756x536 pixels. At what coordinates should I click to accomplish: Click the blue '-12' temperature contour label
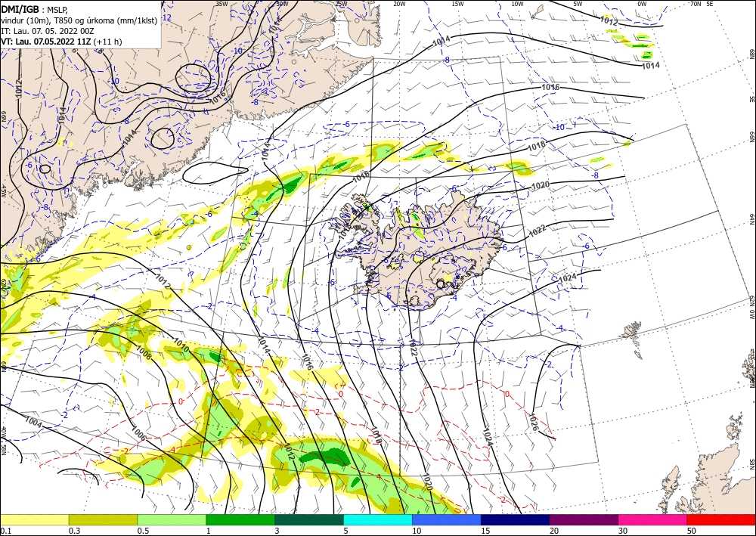(167, 18)
